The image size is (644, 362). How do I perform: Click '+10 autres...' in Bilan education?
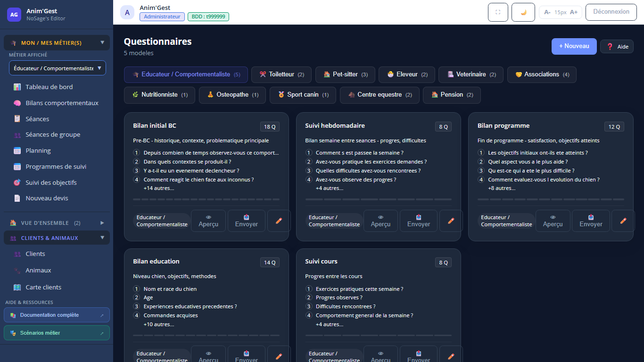[159, 324]
